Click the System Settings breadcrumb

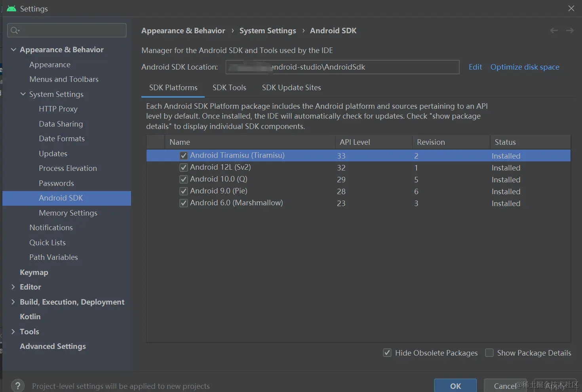coord(268,30)
